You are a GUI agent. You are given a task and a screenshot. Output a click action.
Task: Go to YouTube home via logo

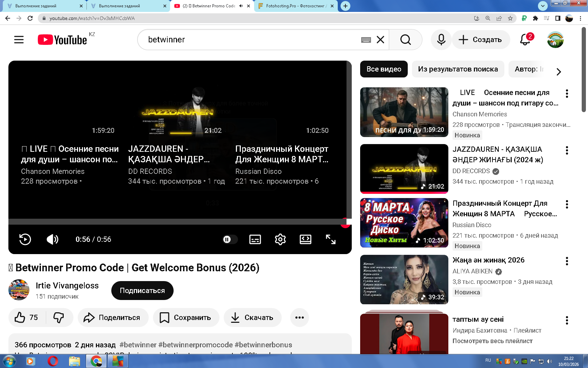pos(62,40)
